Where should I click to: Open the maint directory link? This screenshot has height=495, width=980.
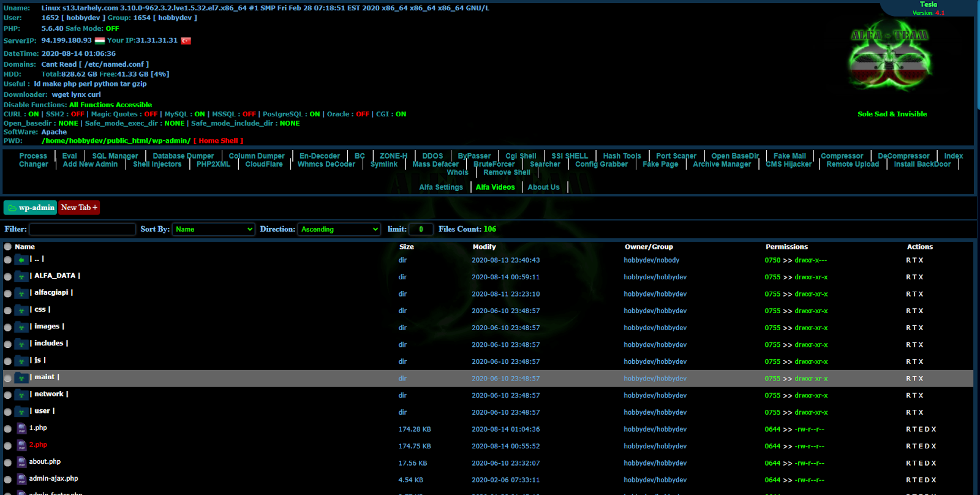point(44,377)
